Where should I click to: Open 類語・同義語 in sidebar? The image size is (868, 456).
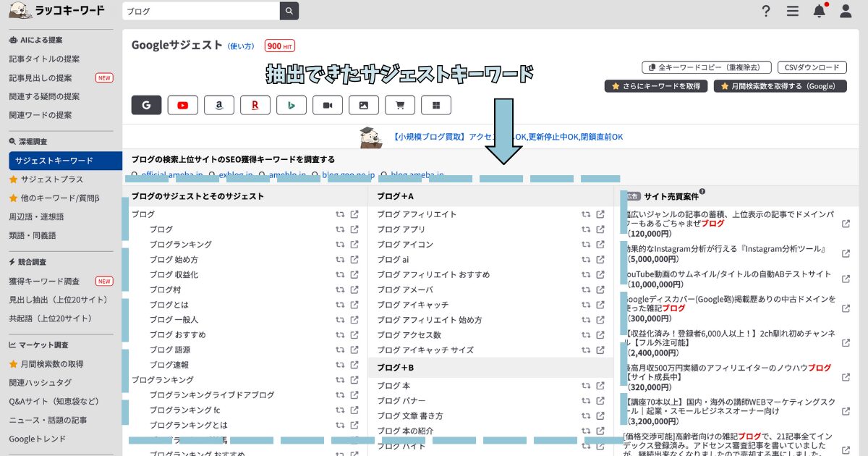(33, 235)
